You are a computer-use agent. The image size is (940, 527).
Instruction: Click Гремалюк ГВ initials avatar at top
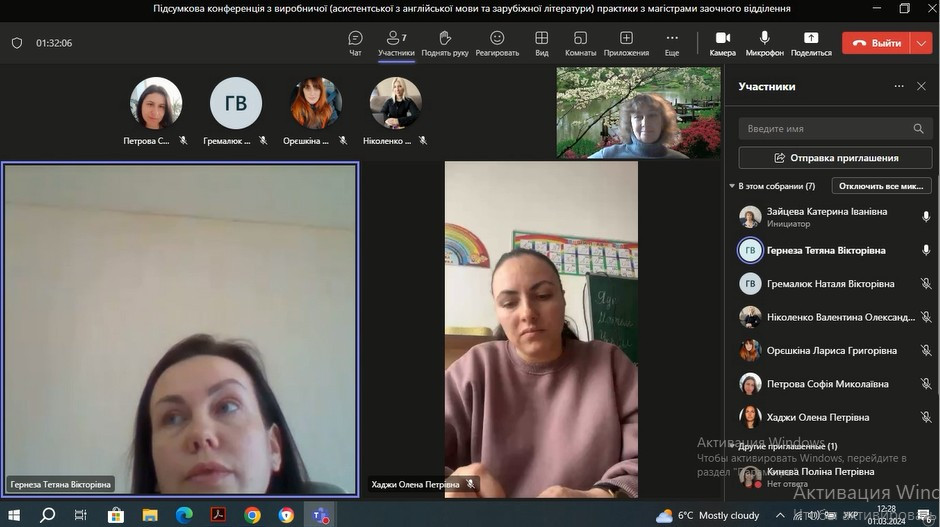236,103
